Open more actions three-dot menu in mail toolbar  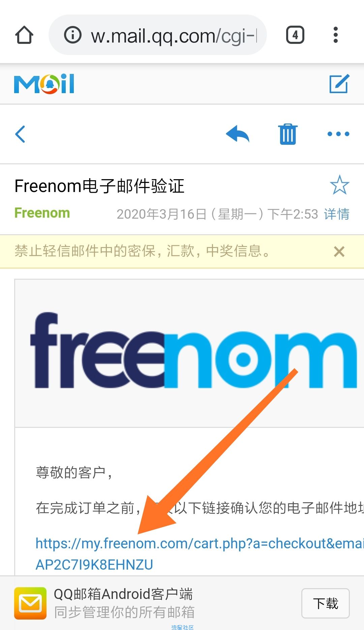[338, 134]
